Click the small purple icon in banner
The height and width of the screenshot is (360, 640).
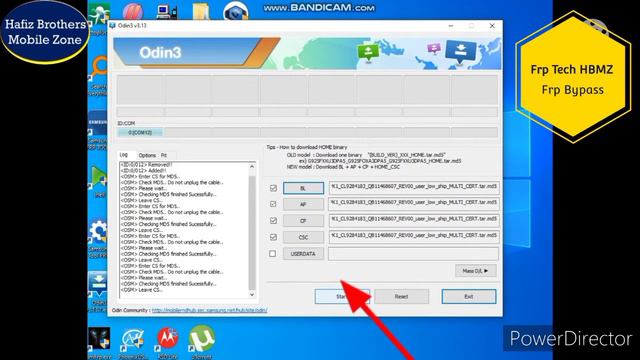point(434,48)
